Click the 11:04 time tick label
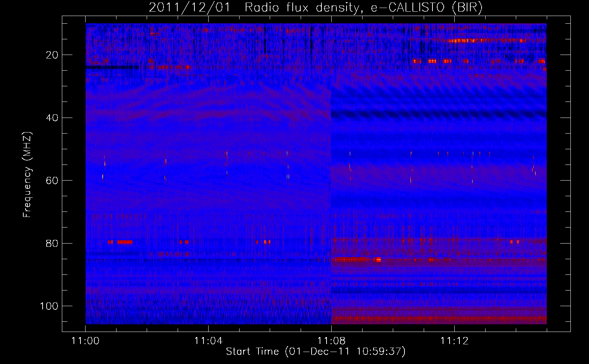 tap(208, 341)
